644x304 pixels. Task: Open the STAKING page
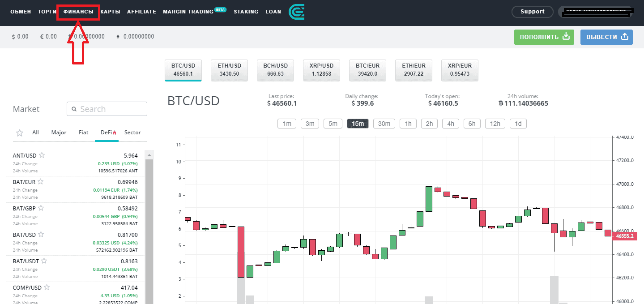point(246,12)
